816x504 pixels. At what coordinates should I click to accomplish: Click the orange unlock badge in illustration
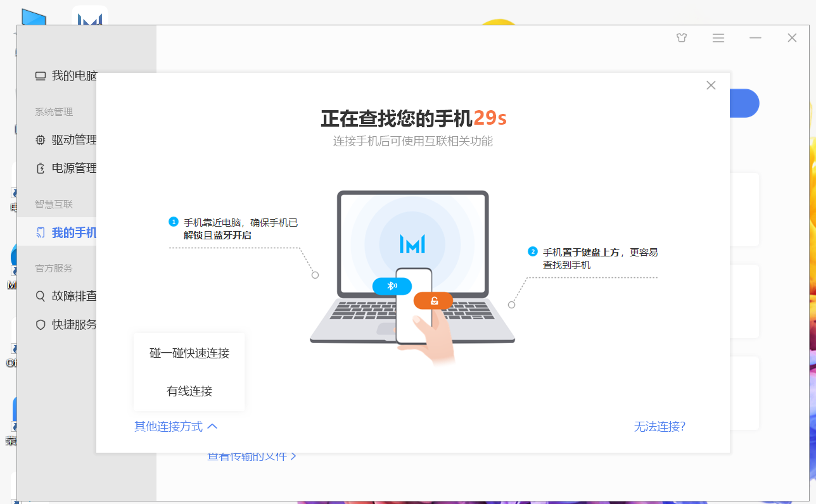click(x=433, y=301)
